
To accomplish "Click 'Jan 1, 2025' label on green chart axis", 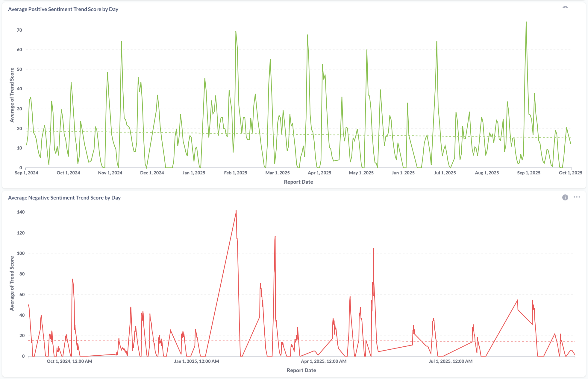I will coord(194,173).
